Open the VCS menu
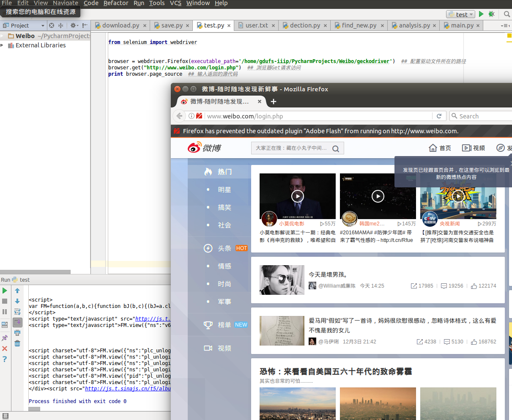 [175, 3]
